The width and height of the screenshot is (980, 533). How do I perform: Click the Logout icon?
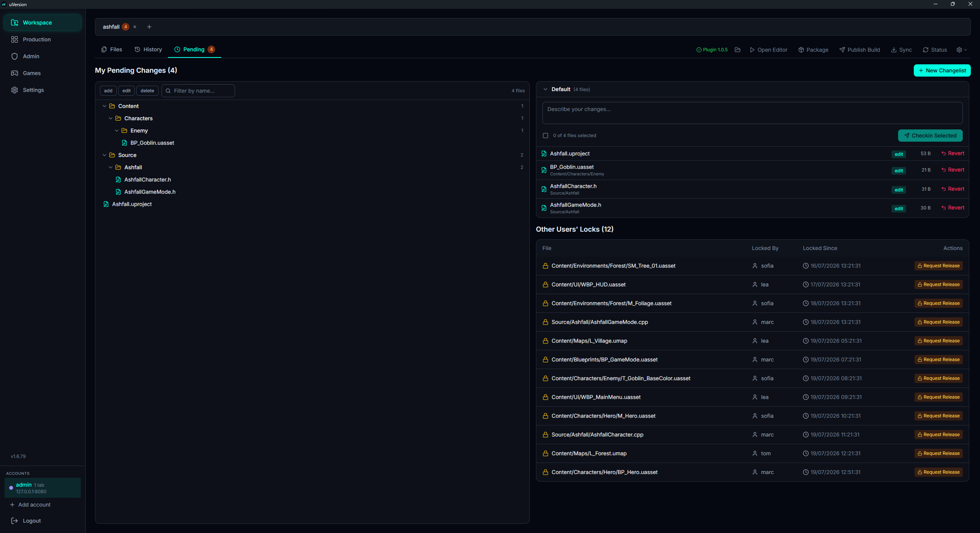point(15,521)
